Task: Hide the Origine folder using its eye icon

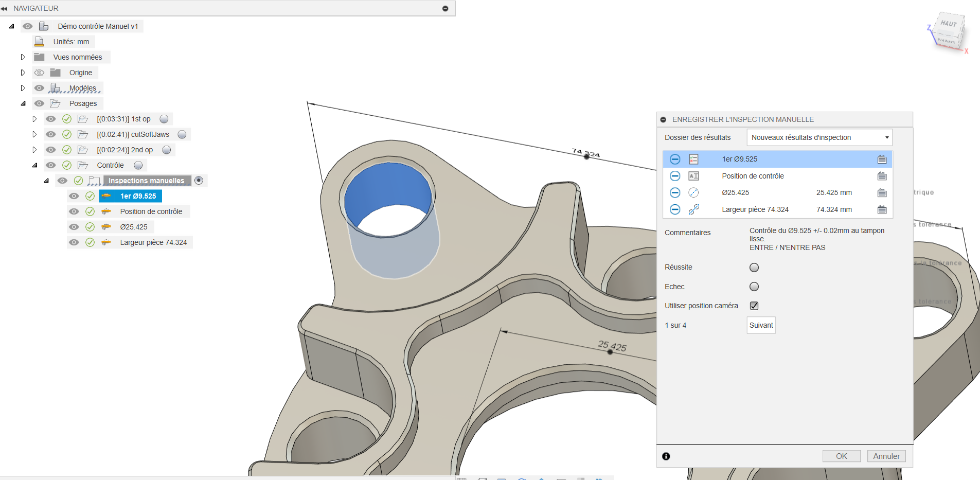Action: 39,73
